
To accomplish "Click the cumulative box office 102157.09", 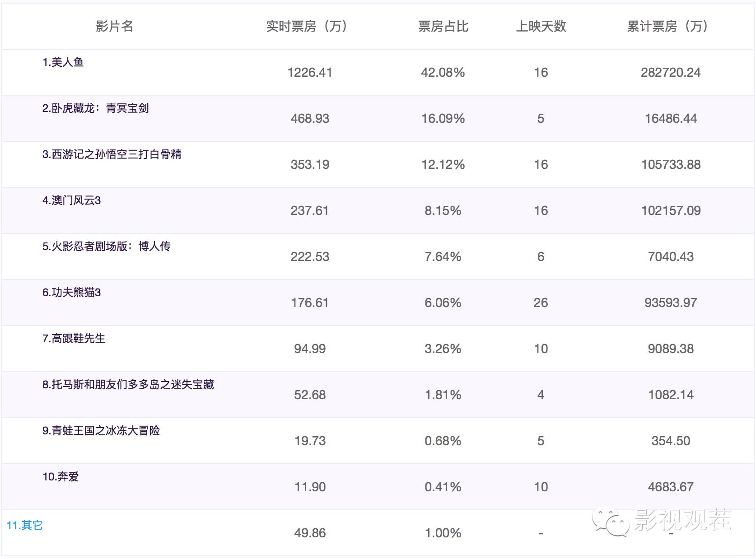I will 671,211.
